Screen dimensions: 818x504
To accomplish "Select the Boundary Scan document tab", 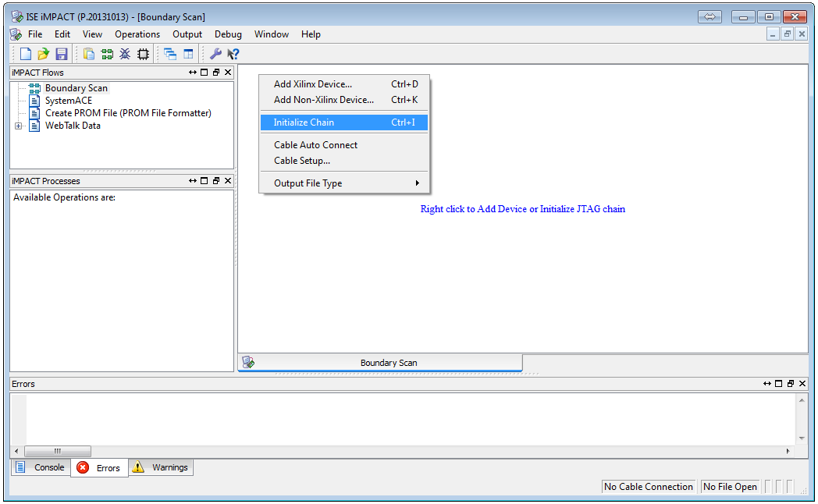I will pyautogui.click(x=380, y=363).
